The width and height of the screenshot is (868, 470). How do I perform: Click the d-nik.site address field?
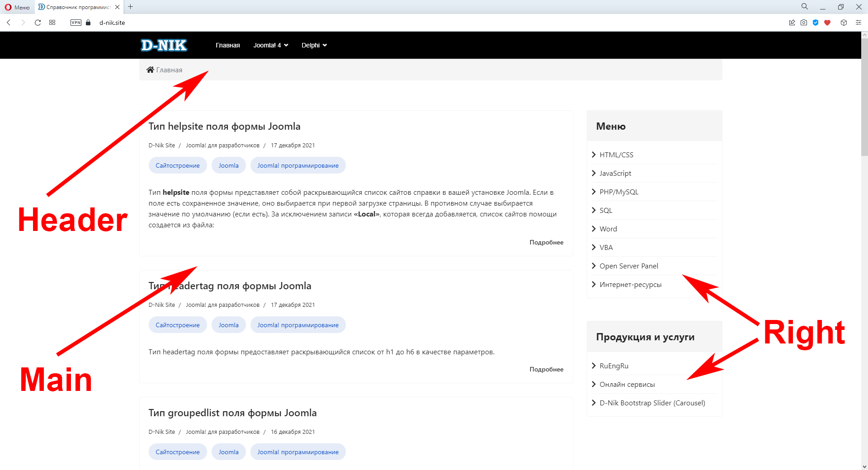pos(112,23)
